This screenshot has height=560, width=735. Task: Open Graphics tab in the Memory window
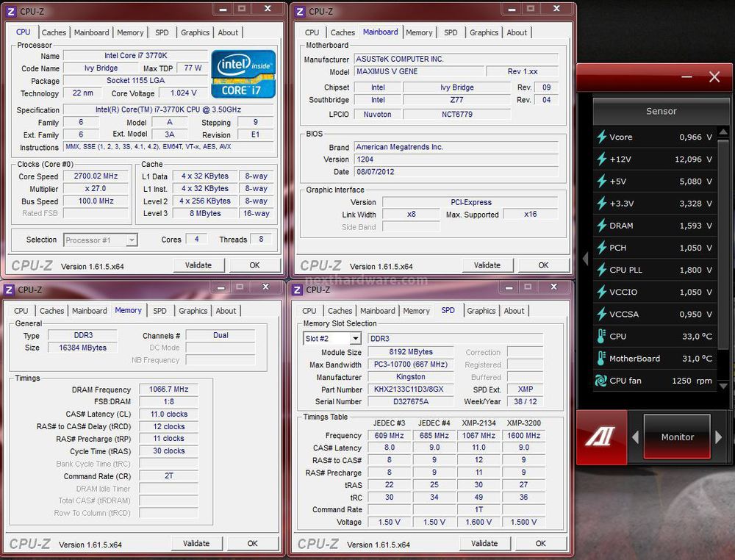tap(193, 311)
